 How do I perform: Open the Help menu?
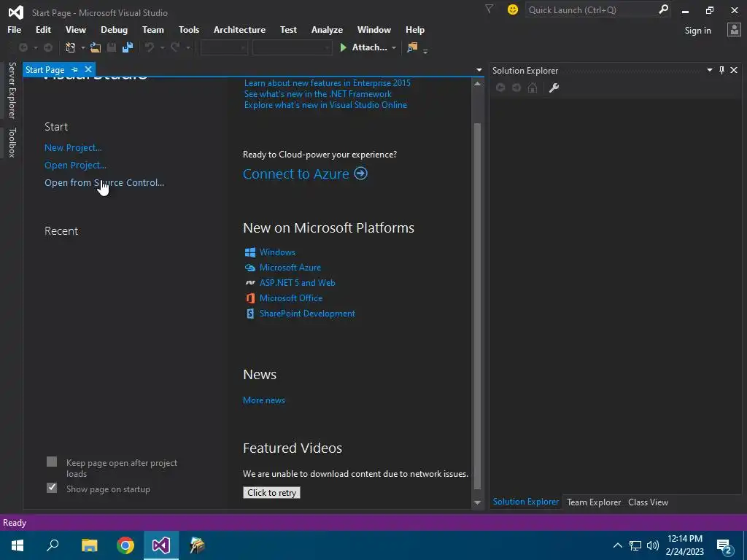pyautogui.click(x=415, y=29)
